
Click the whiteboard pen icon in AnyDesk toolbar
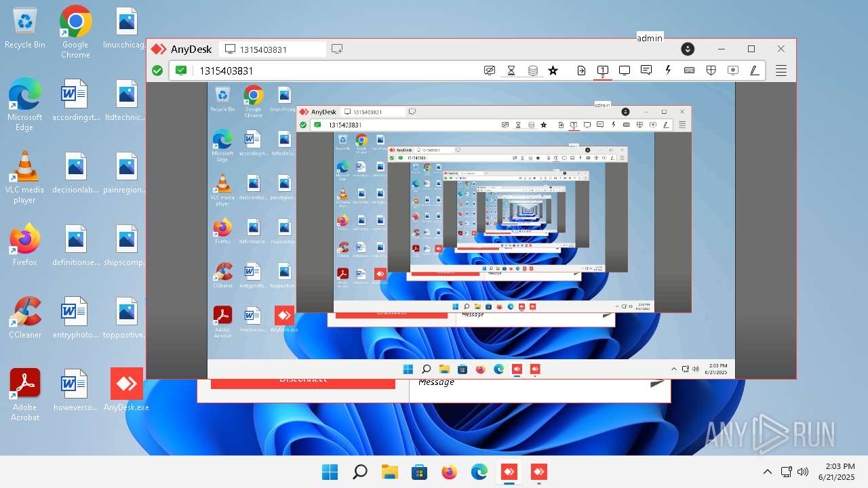click(754, 70)
